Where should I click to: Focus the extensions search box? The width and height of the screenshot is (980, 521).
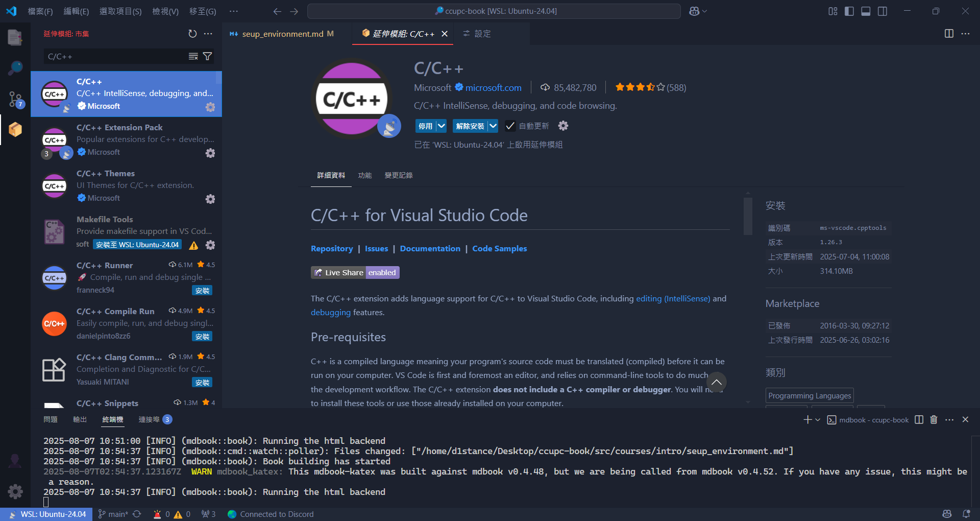[115, 56]
